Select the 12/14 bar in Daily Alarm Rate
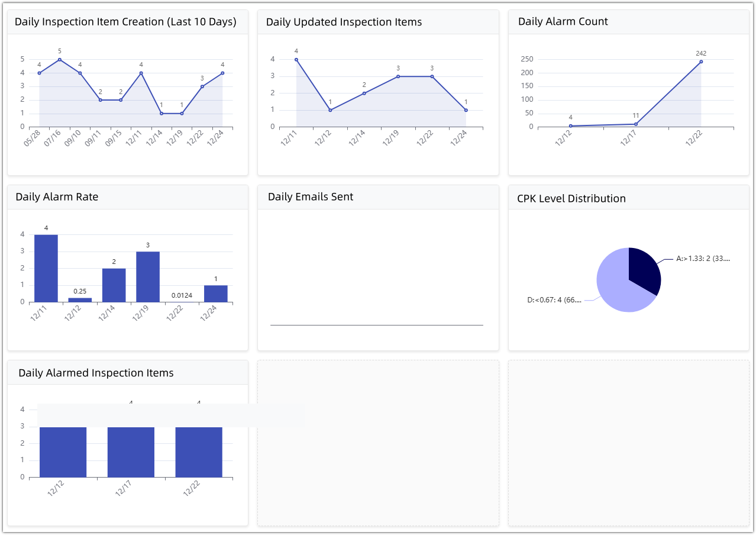Screen dimensions: 756x535 114,285
